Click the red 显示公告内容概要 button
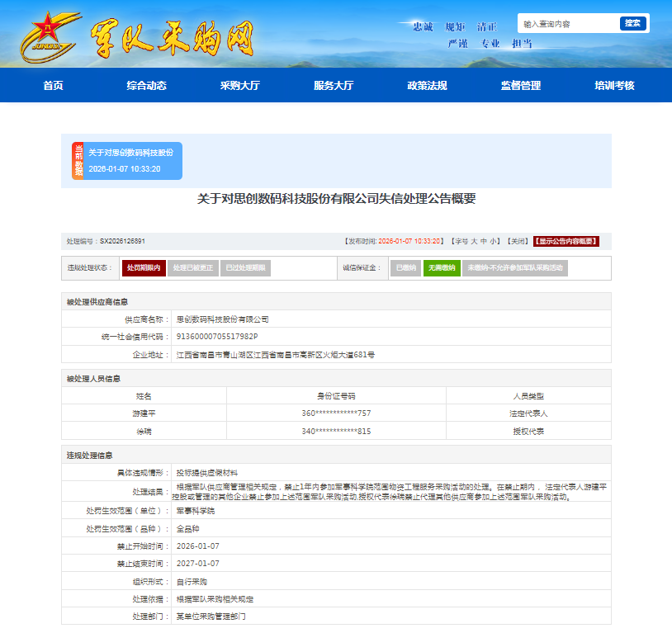The image size is (672, 633). (566, 242)
